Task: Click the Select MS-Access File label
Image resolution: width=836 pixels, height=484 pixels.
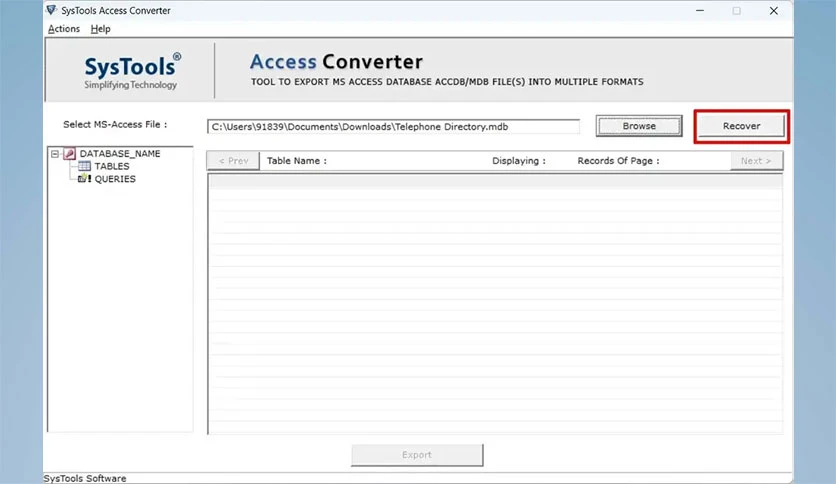Action: (x=115, y=125)
